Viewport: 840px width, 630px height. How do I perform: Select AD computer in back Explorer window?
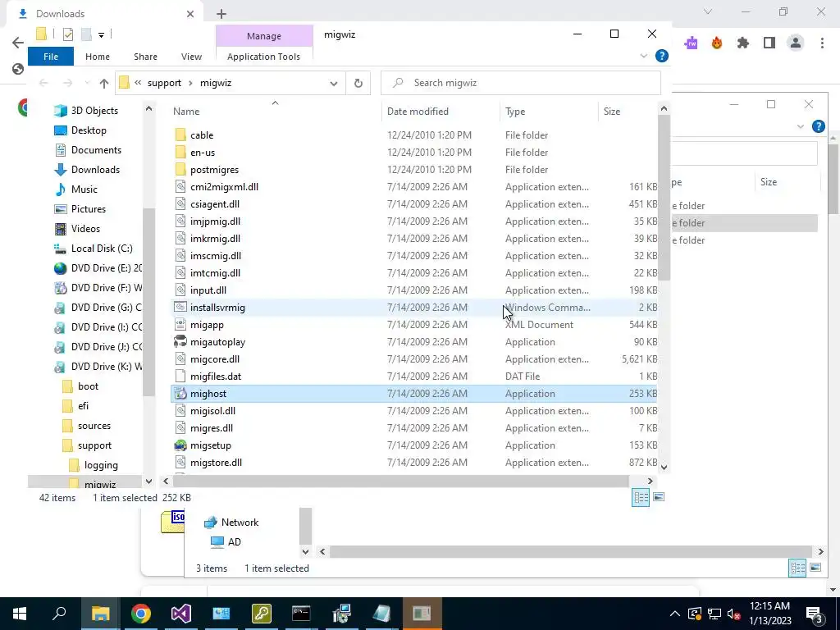pos(234,542)
